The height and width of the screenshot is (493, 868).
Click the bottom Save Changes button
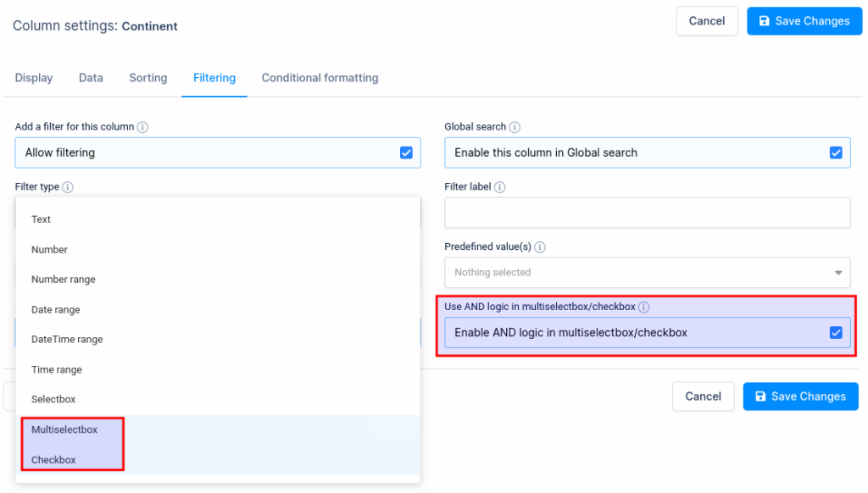800,396
